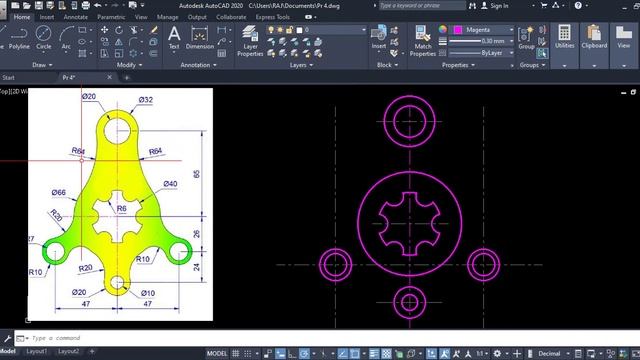The image size is (640, 360).
Task: Click the Undo arrow icon
Action: [x=98, y=6]
